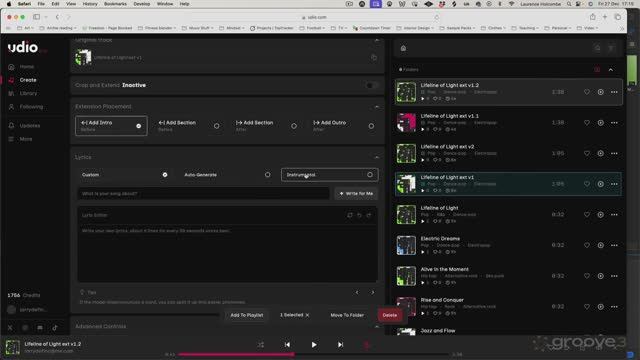Open more options for Lifeline of Light ext v2
This screenshot has width=640, height=360.
(x=614, y=153)
